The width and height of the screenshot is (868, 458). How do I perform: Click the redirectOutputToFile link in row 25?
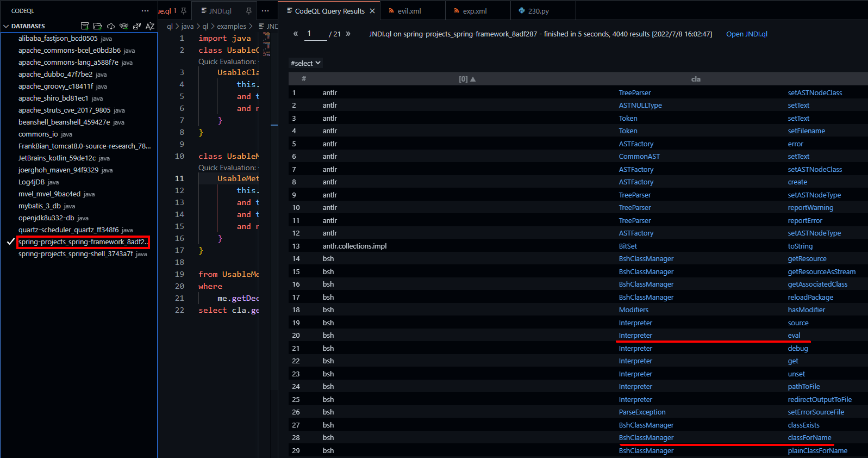point(820,400)
